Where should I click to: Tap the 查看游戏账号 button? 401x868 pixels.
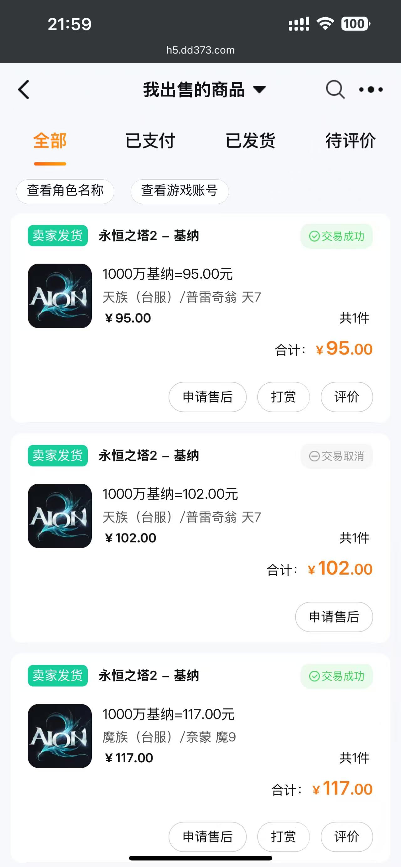click(180, 191)
